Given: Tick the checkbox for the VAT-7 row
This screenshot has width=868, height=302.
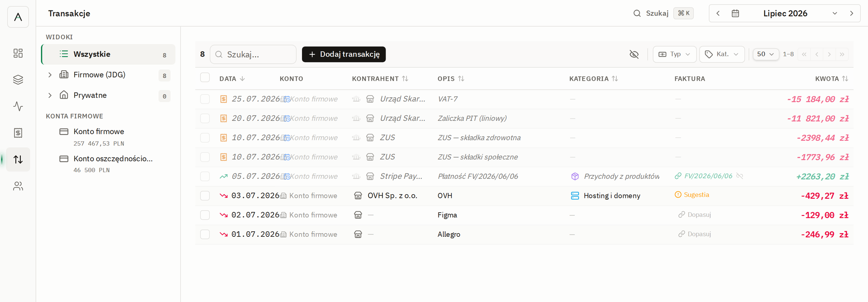Looking at the screenshot, I should (205, 99).
